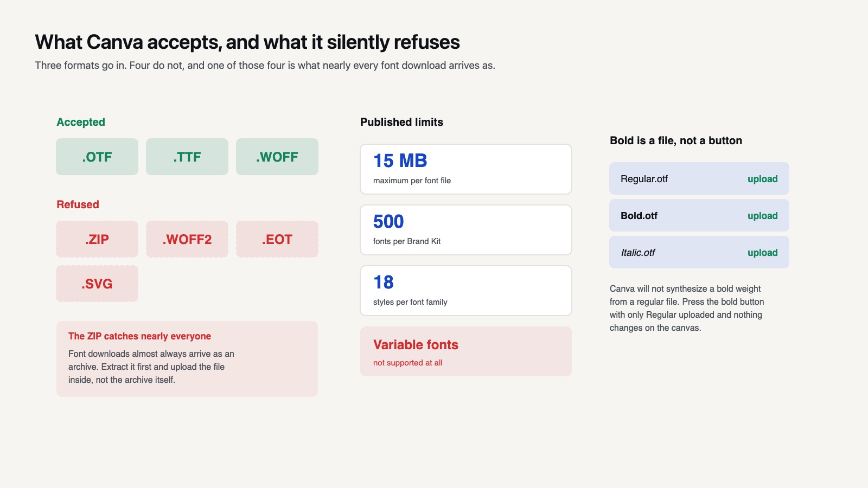
Task: Click the 'Accepted' section label
Action: 81,122
